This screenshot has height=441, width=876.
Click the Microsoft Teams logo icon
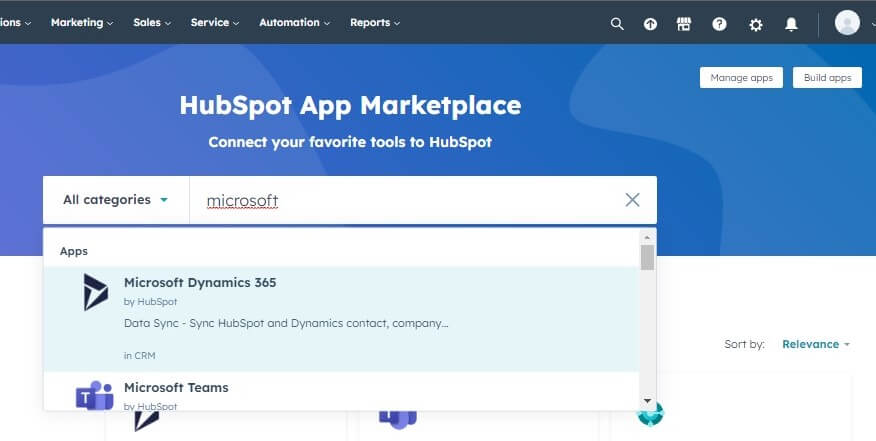click(94, 395)
